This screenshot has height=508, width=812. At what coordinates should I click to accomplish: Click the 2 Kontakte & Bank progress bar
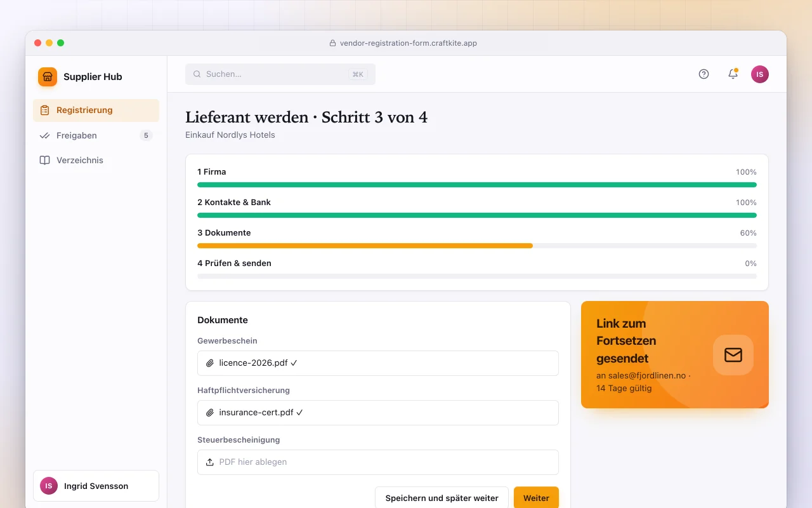pos(477,215)
